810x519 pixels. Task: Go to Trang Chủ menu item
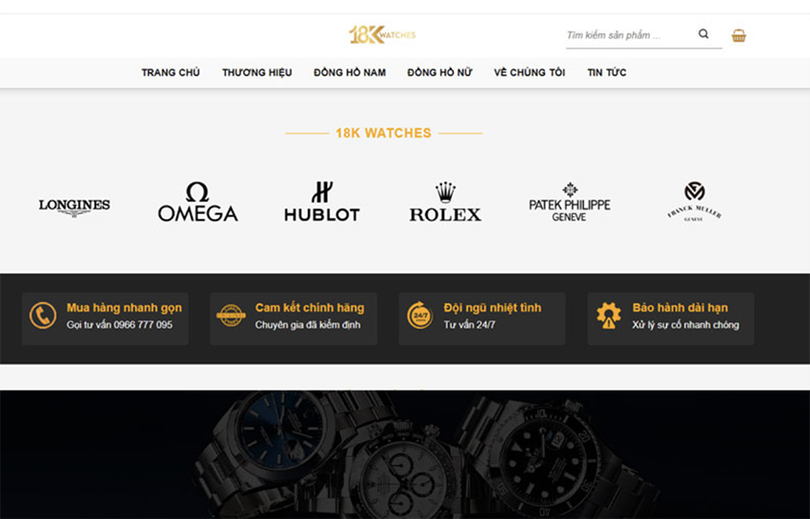pyautogui.click(x=170, y=73)
